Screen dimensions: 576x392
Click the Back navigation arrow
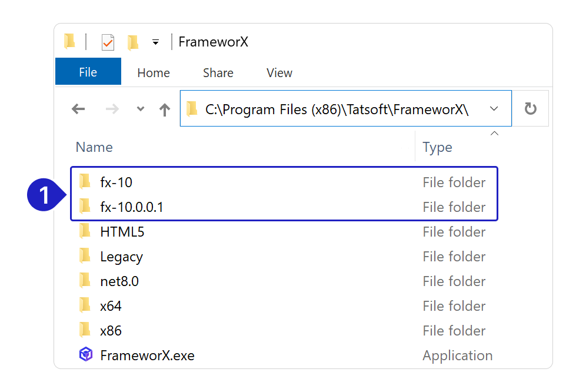[x=78, y=109]
